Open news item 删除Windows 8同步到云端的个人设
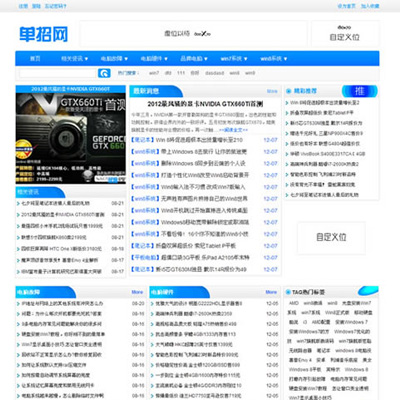400x400 pixels. (x=203, y=163)
